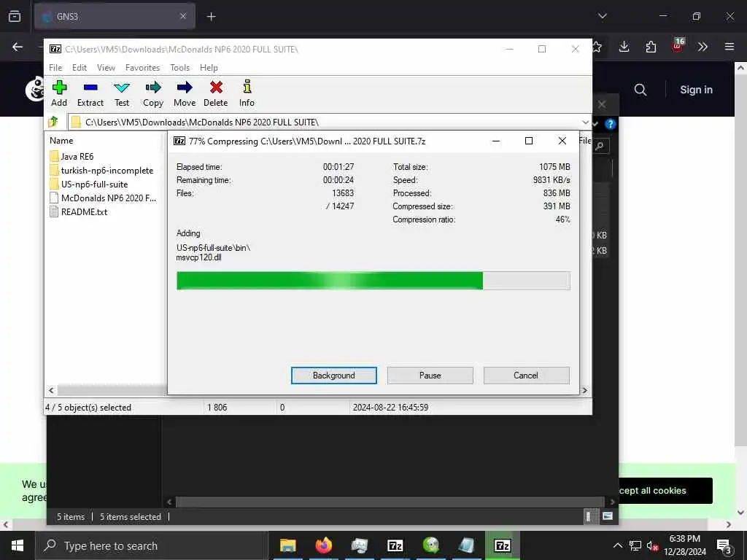This screenshot has width=747, height=560.
Task: Click the file list right scroll arrow
Action: tap(584, 391)
